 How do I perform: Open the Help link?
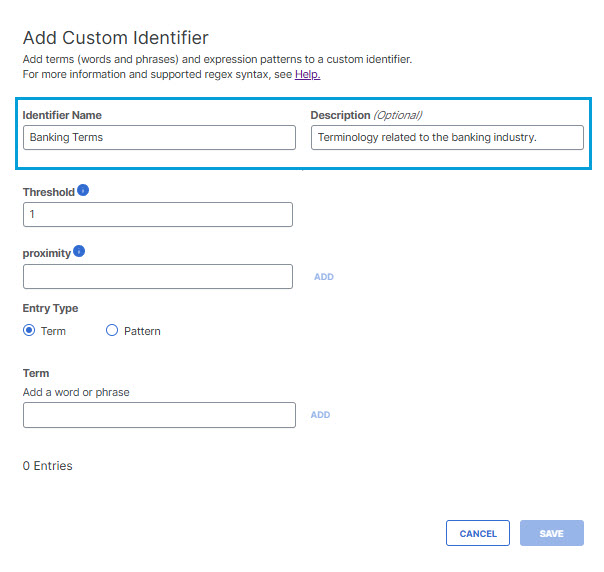point(307,74)
